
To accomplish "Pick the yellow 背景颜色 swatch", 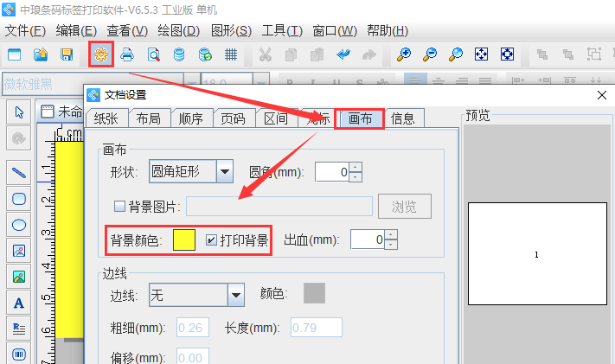I will 184,239.
